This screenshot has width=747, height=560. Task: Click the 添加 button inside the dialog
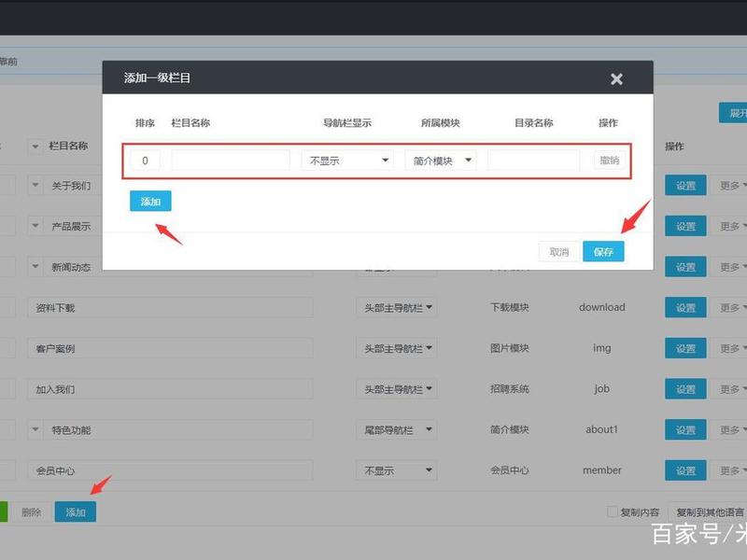tap(150, 201)
